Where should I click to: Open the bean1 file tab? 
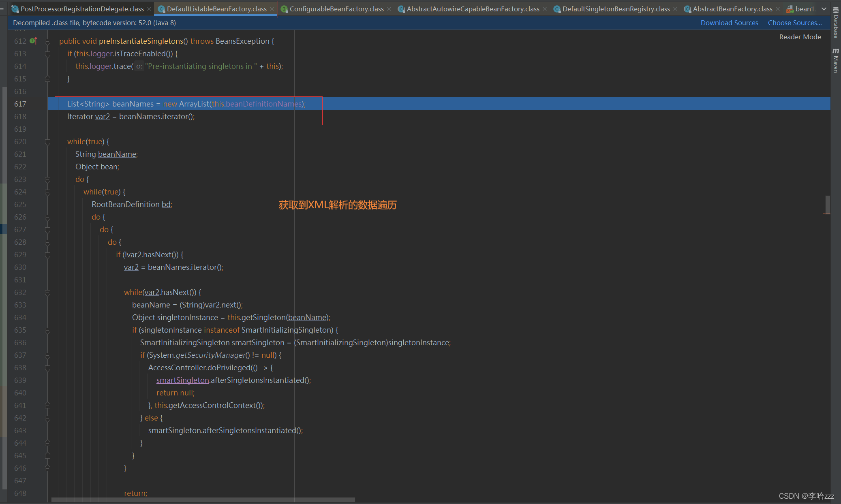804,9
